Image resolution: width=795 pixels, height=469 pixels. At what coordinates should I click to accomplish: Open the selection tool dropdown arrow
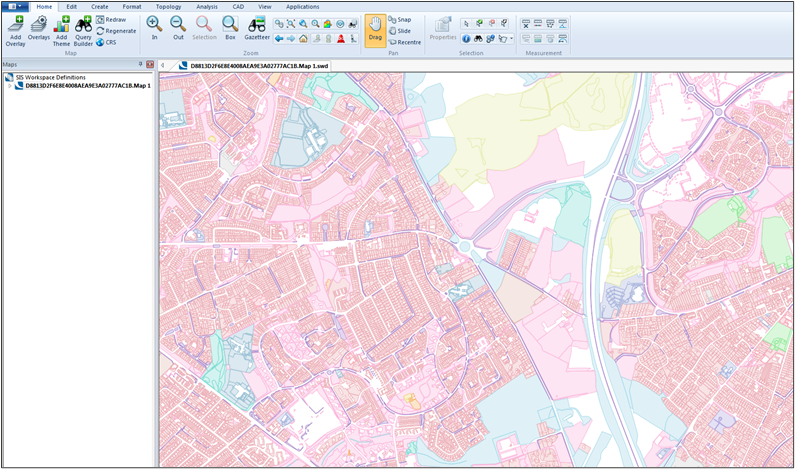[x=512, y=39]
